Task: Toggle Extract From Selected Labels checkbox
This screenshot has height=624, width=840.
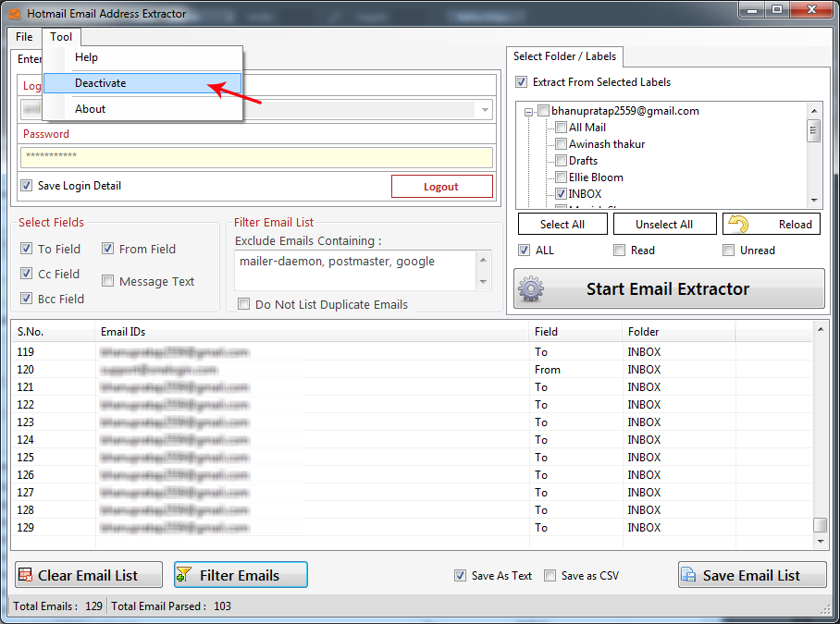Action: pyautogui.click(x=521, y=82)
